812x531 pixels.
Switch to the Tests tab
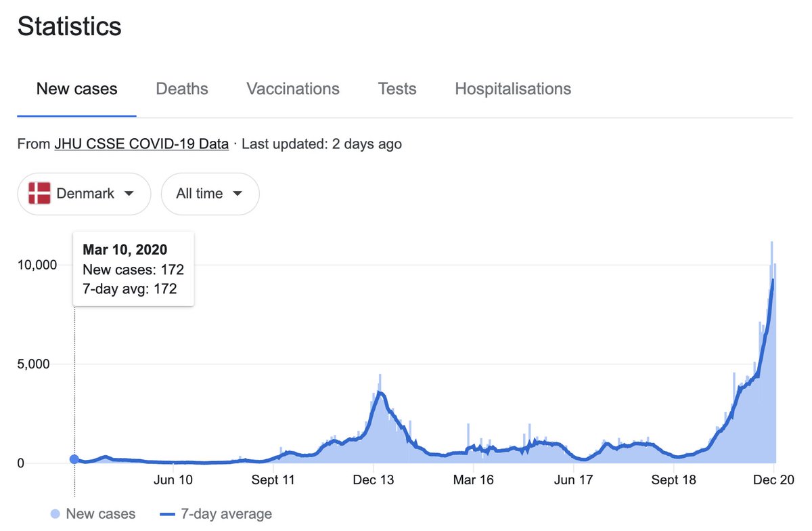pyautogui.click(x=397, y=89)
